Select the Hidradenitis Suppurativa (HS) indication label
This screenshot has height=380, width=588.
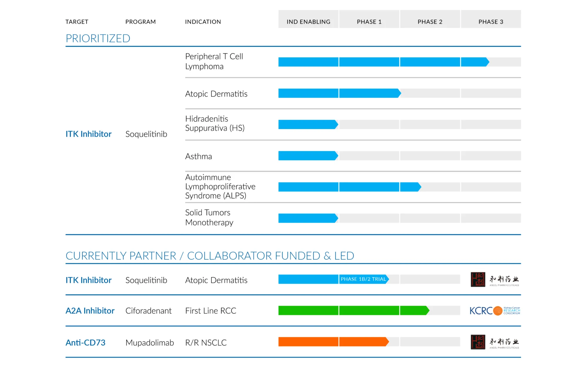click(215, 123)
